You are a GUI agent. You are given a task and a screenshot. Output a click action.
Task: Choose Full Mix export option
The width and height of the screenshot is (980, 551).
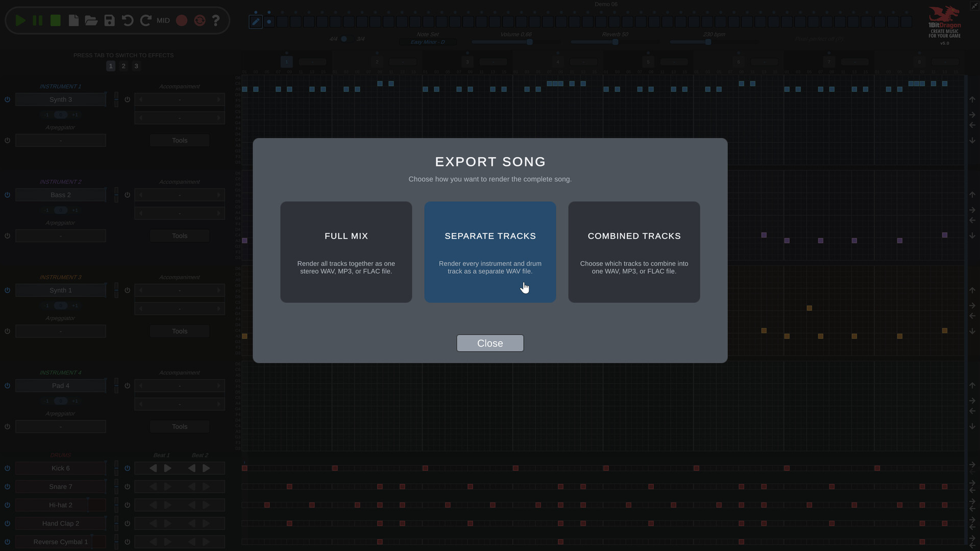point(346,252)
